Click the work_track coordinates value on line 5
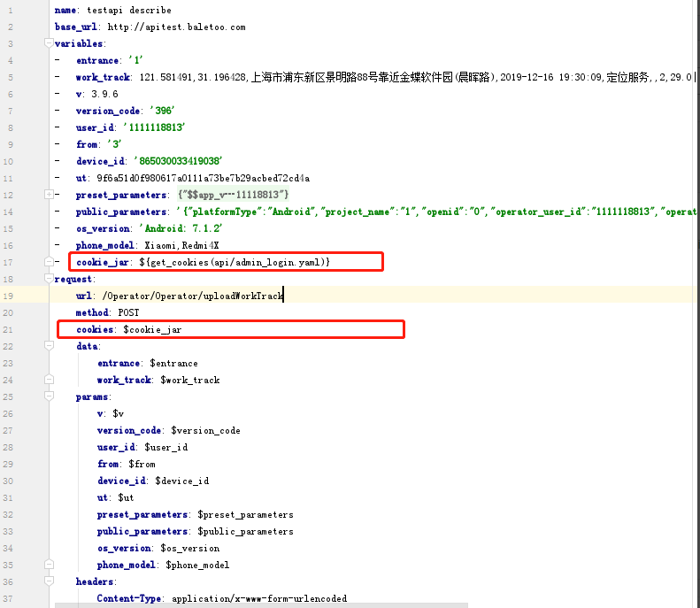 pos(193,77)
